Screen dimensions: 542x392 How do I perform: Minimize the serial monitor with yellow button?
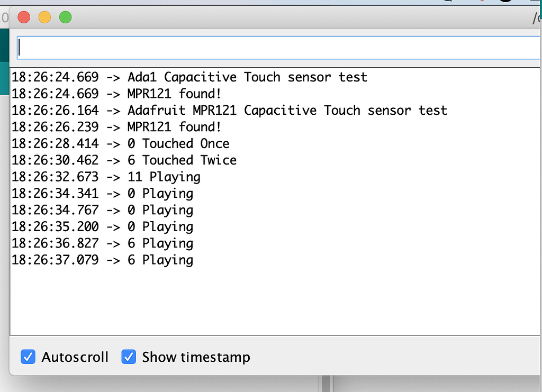coord(44,17)
